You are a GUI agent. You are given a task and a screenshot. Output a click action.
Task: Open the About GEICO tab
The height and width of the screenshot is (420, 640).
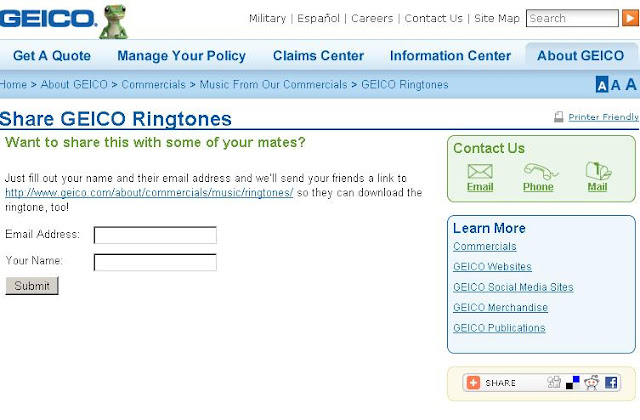tap(580, 56)
